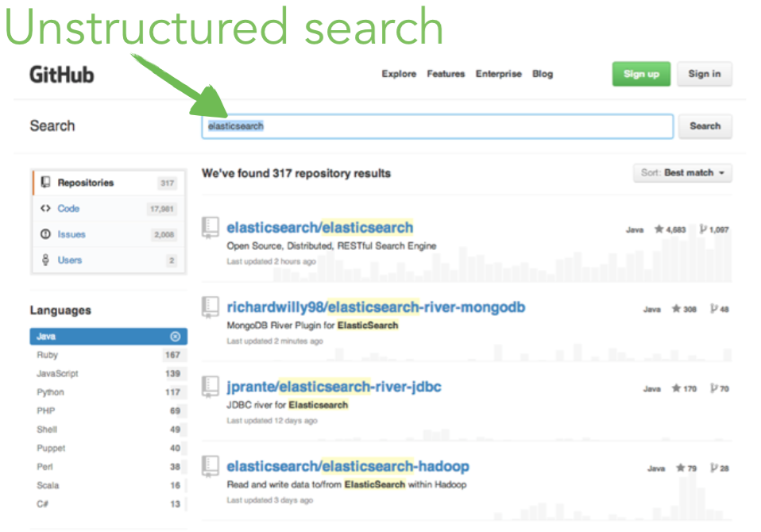Open elasticsearch/elasticsearch-hadoop repository

click(348, 466)
